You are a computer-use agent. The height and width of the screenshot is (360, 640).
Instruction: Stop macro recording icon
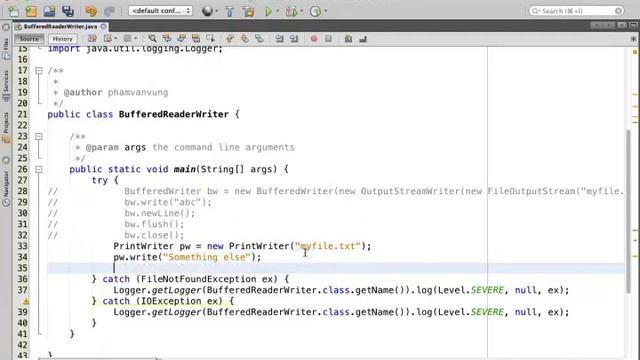329,39
